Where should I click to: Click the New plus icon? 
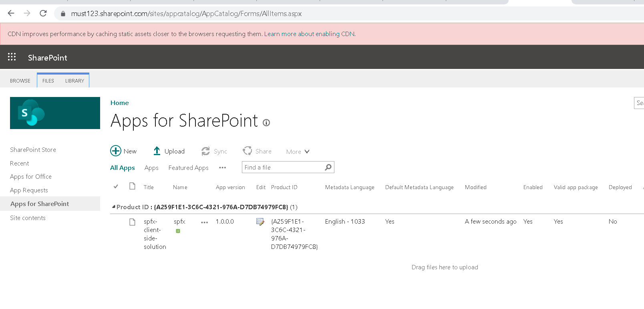(x=116, y=151)
